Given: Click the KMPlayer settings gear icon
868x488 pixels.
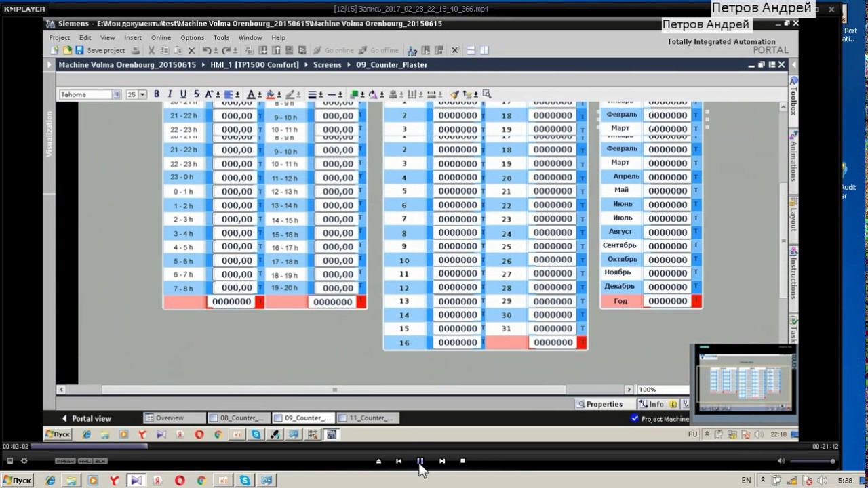Looking at the screenshot, I should pos(24,461).
